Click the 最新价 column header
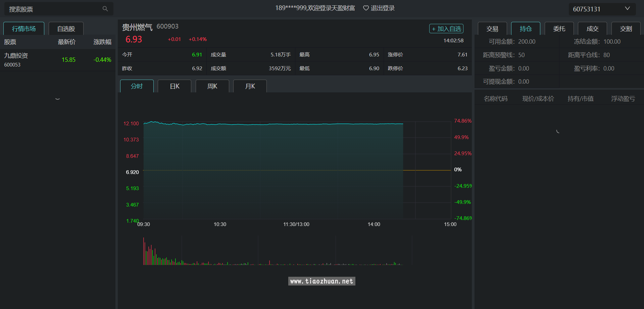 coord(66,42)
